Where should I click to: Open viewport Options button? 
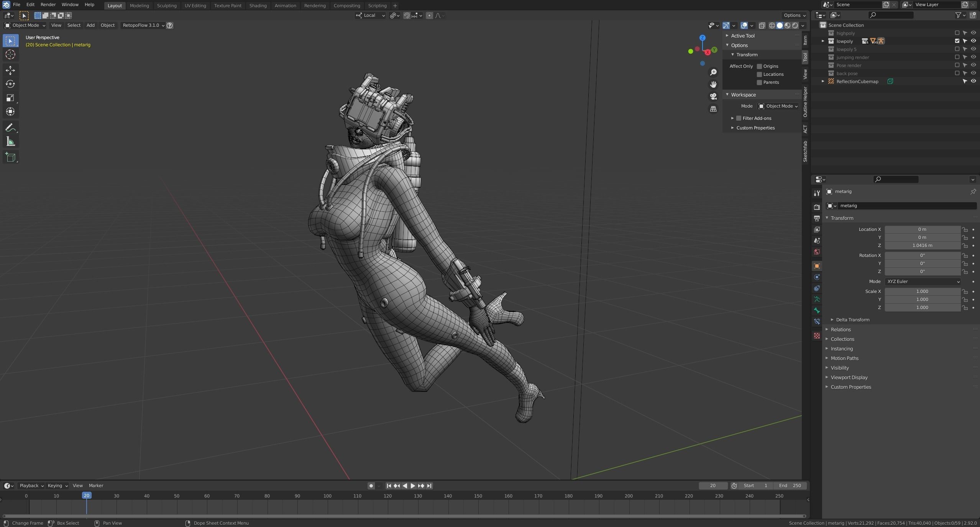795,15
